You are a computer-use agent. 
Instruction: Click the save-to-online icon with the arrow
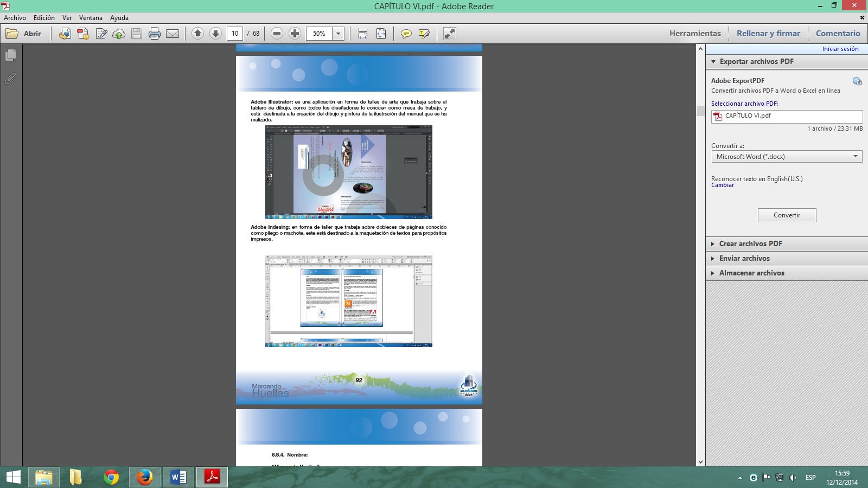[x=65, y=34]
